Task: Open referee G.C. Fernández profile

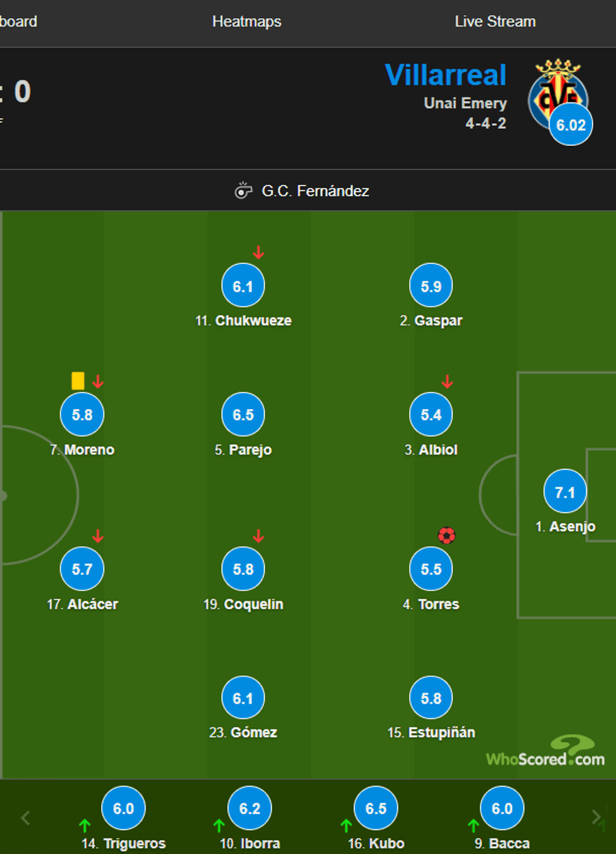Action: (315, 191)
